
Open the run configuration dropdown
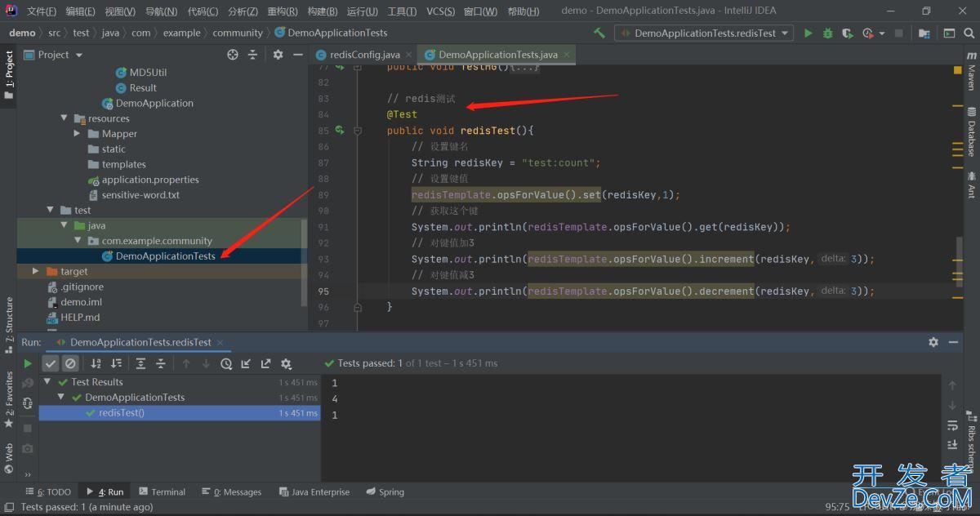(x=705, y=33)
